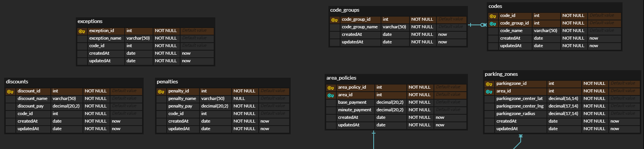Click the code_group_name column name
This screenshot has height=149, width=644.
(360, 27)
